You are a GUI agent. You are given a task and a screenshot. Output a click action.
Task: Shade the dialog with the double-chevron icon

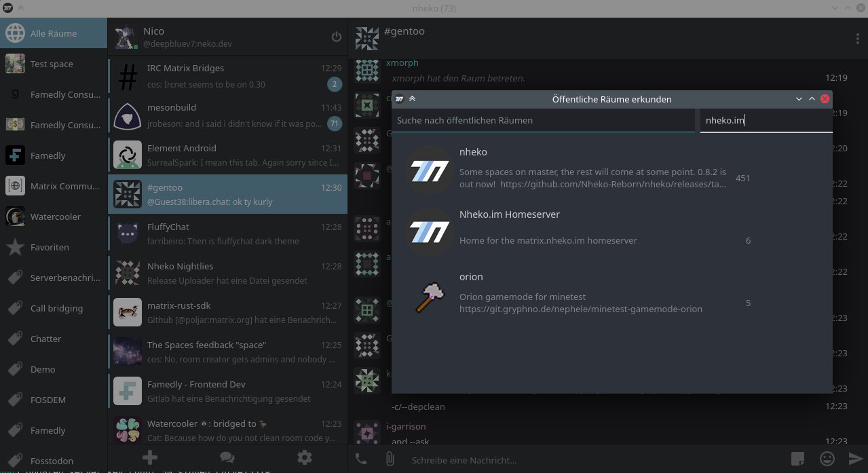click(x=413, y=98)
